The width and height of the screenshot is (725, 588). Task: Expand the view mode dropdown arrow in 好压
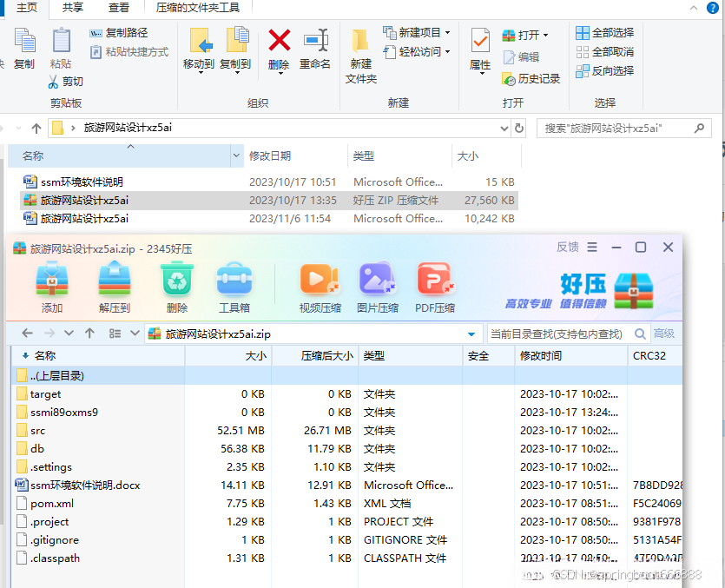(135, 334)
